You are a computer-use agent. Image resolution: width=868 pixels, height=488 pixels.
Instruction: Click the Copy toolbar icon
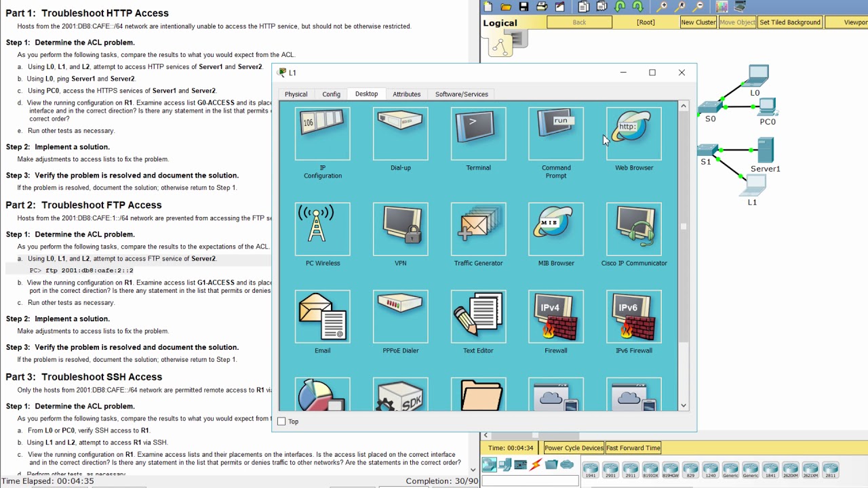click(x=584, y=7)
